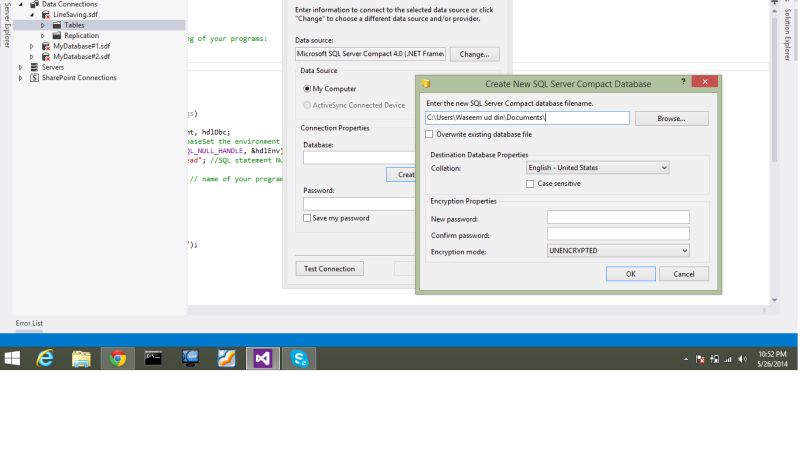800x449 pixels.
Task: Click the Servers node icon
Action: tap(34, 67)
